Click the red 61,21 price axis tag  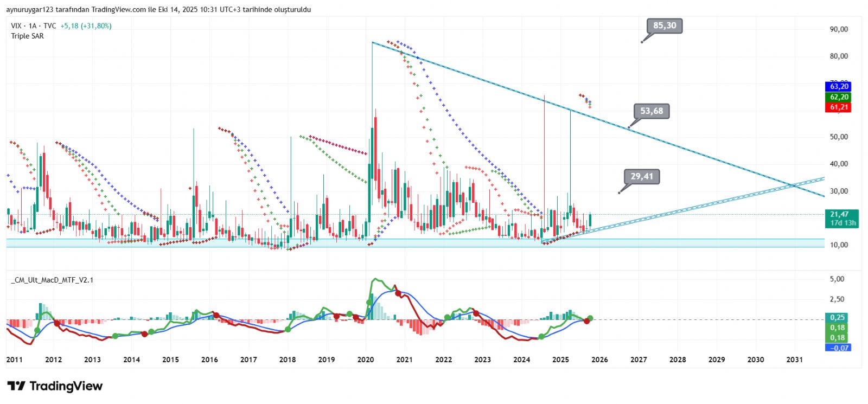[839, 107]
